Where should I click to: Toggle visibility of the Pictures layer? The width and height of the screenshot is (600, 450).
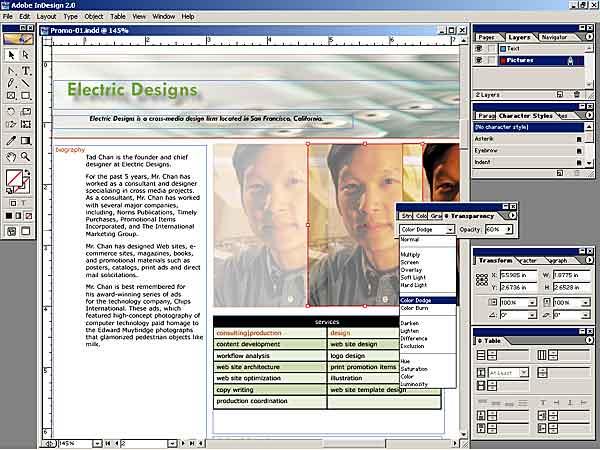[x=480, y=60]
